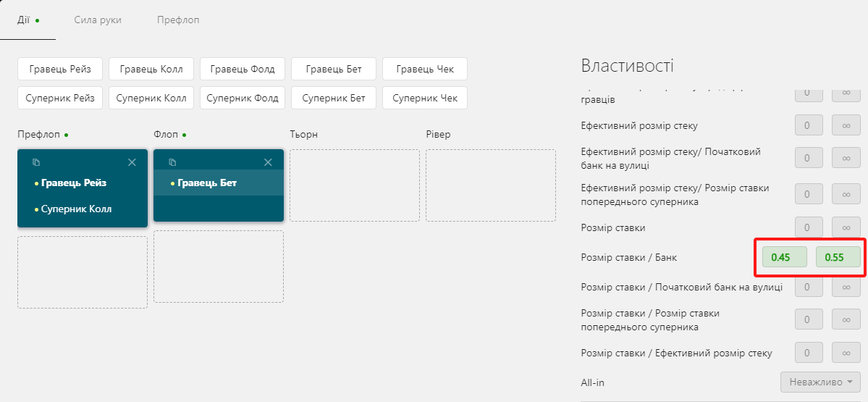This screenshot has height=402, width=868.
Task: Click the Флоп street label
Action: (167, 135)
